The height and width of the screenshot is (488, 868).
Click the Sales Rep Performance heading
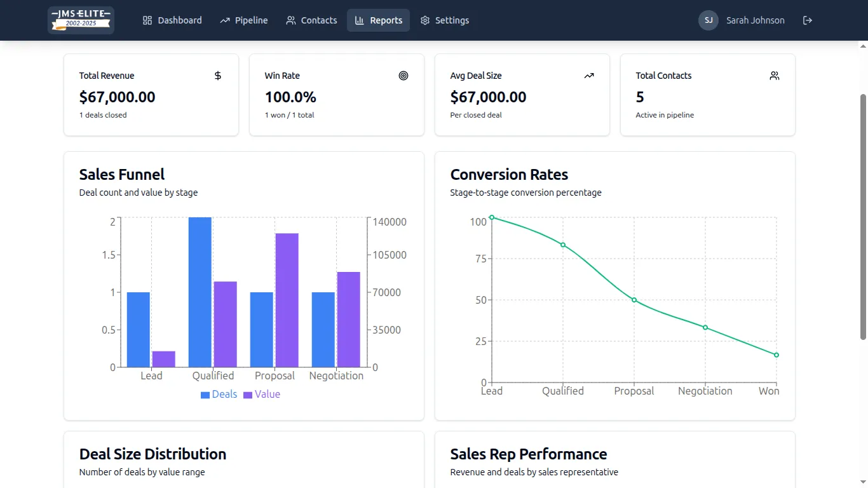click(529, 454)
